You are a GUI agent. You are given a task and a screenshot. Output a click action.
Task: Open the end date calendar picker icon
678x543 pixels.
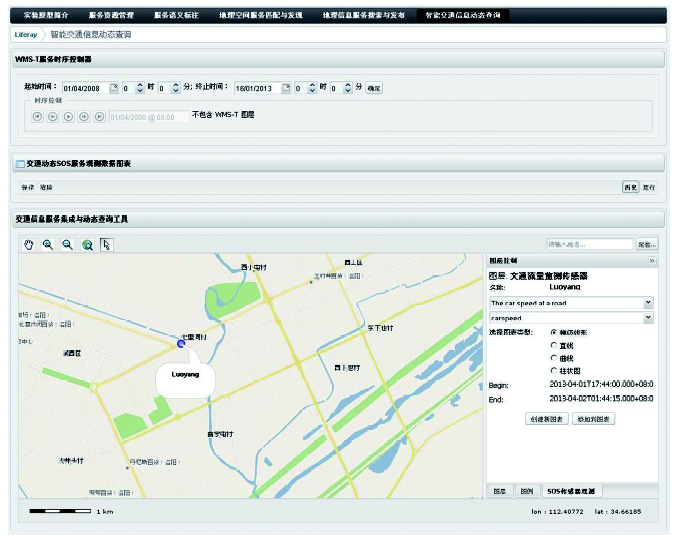pos(286,88)
